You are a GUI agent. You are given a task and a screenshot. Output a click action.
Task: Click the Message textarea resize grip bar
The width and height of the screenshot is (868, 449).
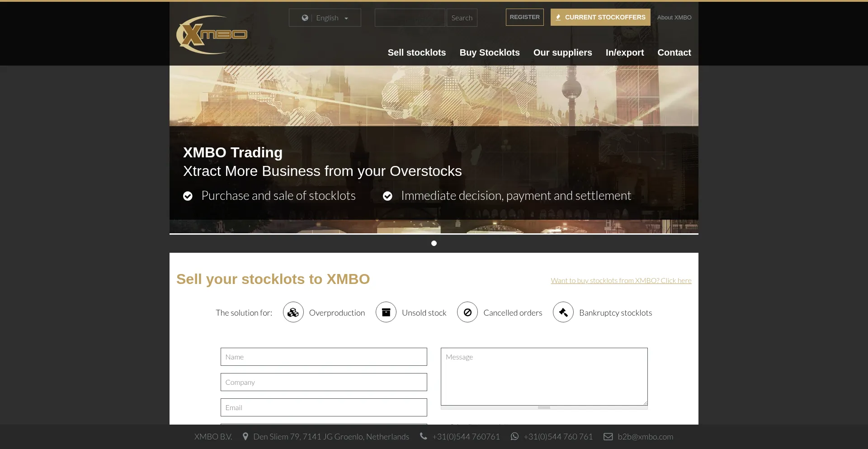pos(544,407)
